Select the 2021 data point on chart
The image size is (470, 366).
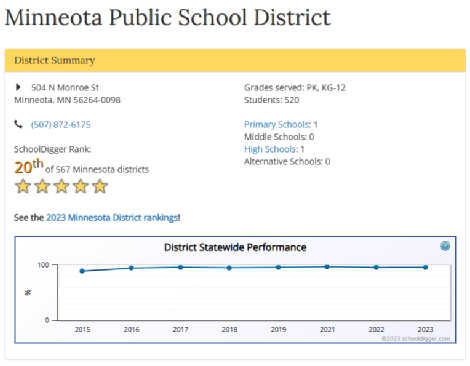pos(327,267)
